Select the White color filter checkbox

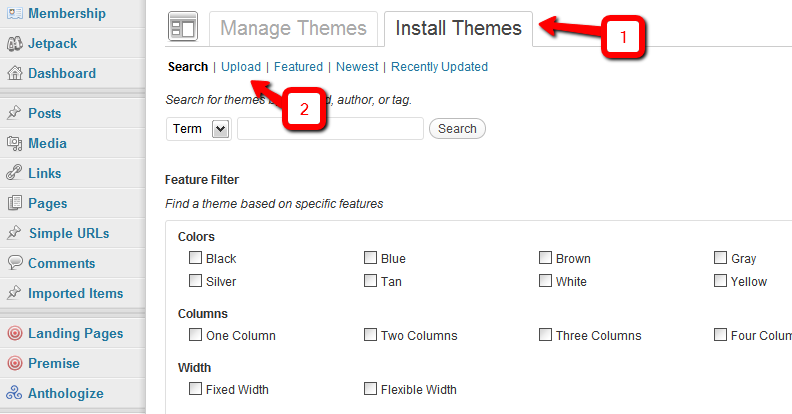[545, 280]
